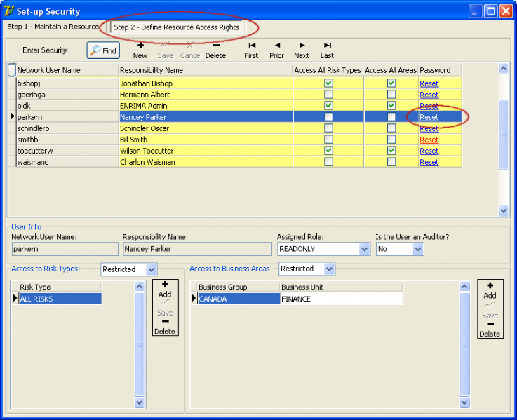Viewport: 517px width, 420px height.
Task: Add a new Risk Type entry
Action: (x=165, y=290)
